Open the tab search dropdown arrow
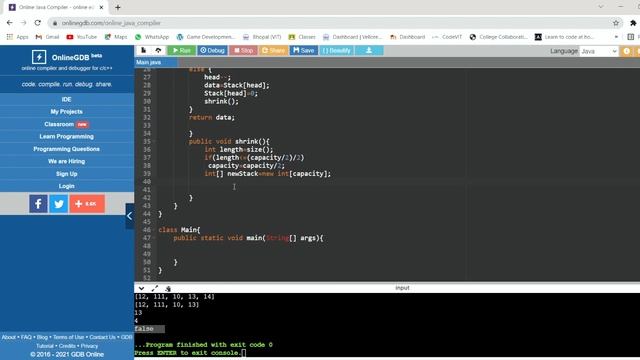Screen dimensions: 640x360 [601, 7]
